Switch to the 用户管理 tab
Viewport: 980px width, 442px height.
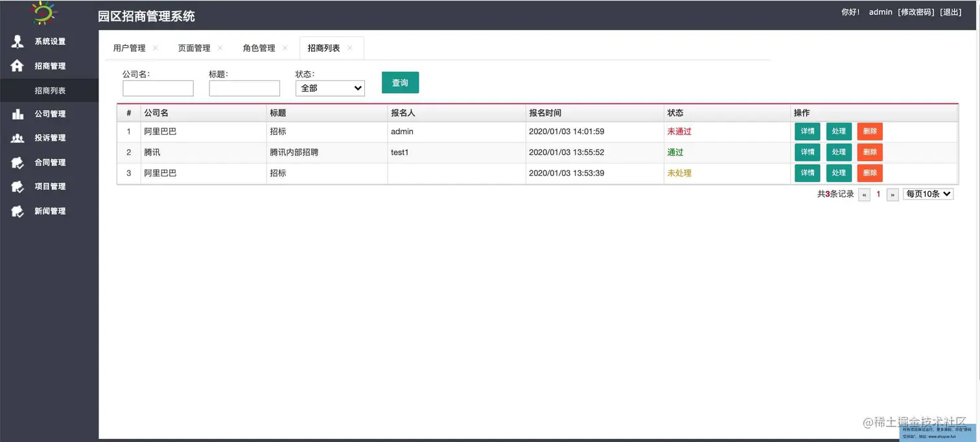(129, 48)
